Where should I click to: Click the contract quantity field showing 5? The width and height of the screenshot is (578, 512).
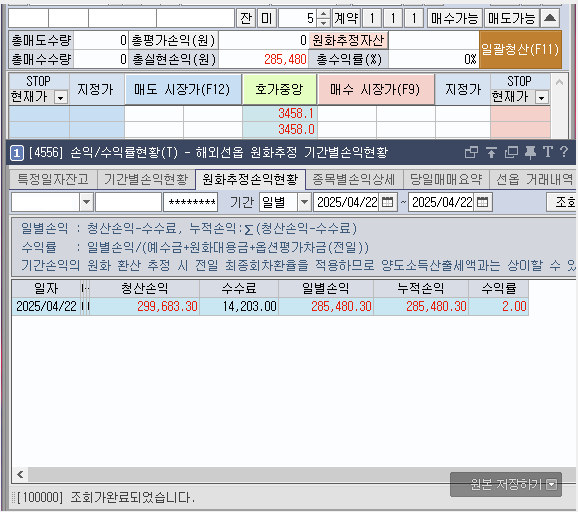298,18
